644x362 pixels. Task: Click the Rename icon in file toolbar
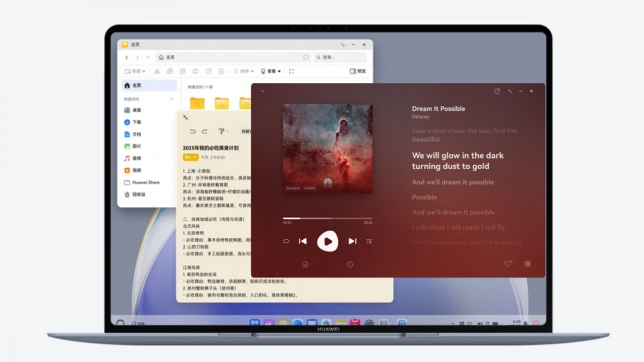(x=195, y=71)
